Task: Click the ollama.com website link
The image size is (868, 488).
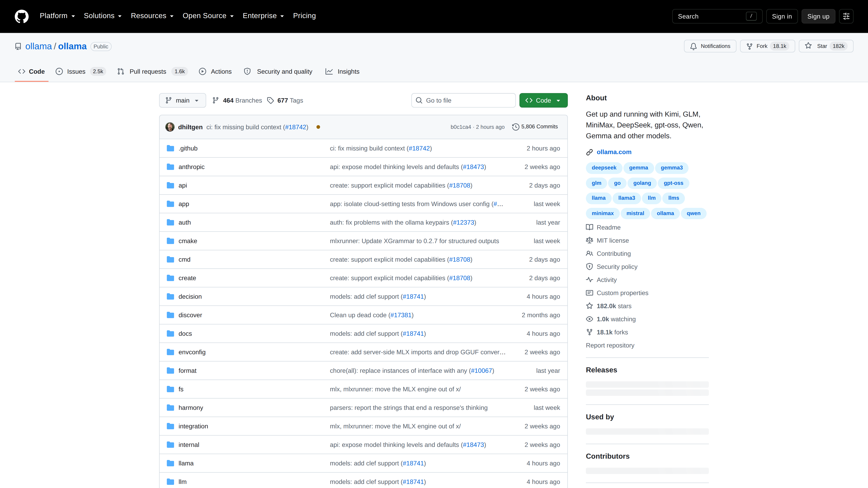Action: 614,152
